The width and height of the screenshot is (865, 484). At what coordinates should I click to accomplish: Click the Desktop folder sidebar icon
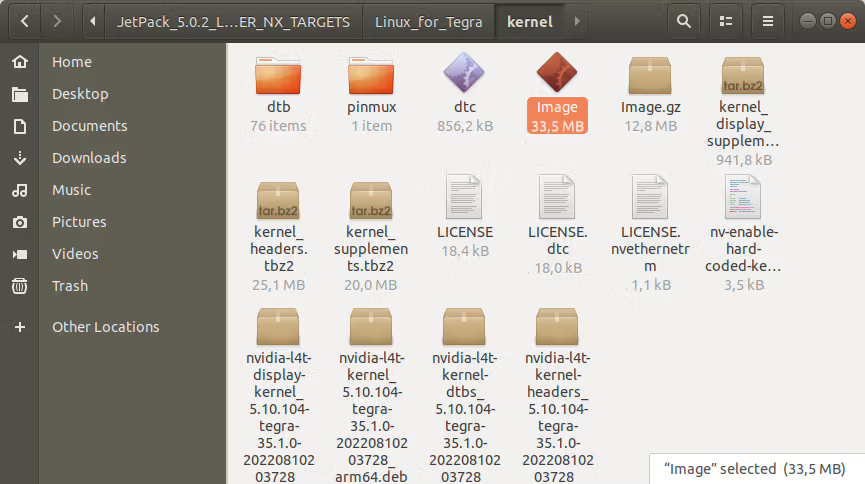point(20,94)
